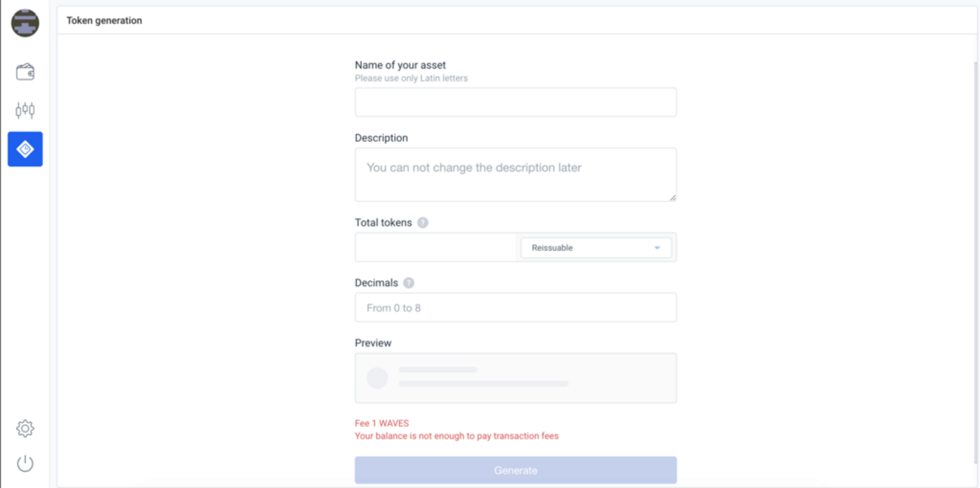Click the Token generation header title

104,20
